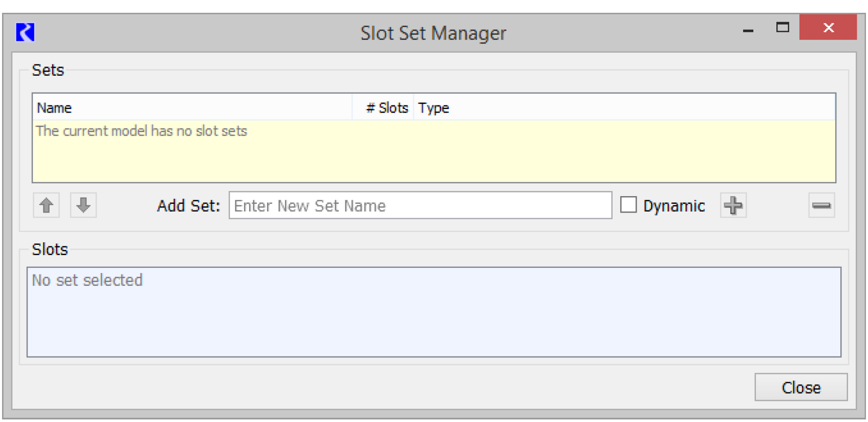
Task: Click the move set down arrow
Action: (83, 205)
